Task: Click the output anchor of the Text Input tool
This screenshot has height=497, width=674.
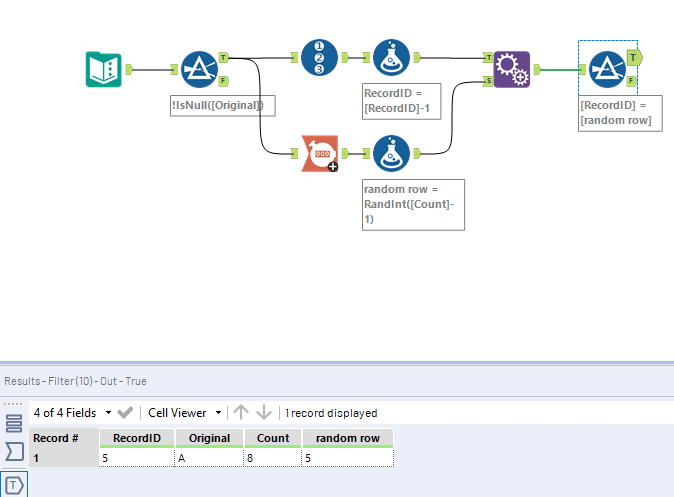Action: 129,69
